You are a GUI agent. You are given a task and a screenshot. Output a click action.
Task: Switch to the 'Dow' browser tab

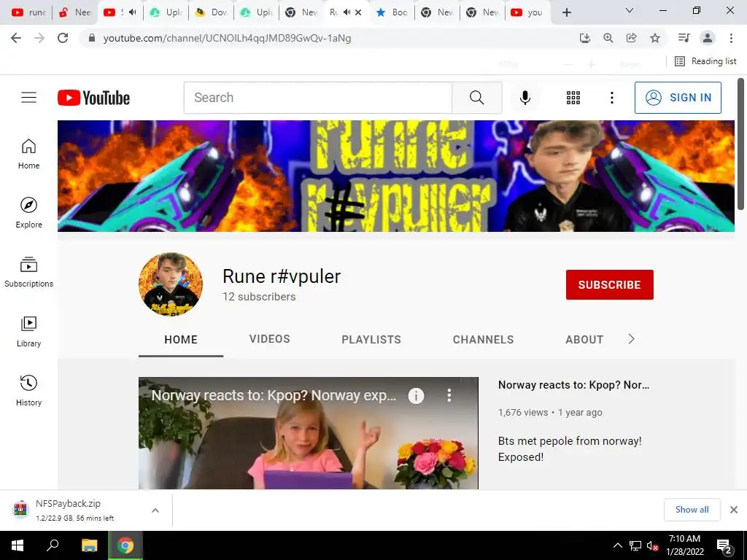click(x=211, y=12)
